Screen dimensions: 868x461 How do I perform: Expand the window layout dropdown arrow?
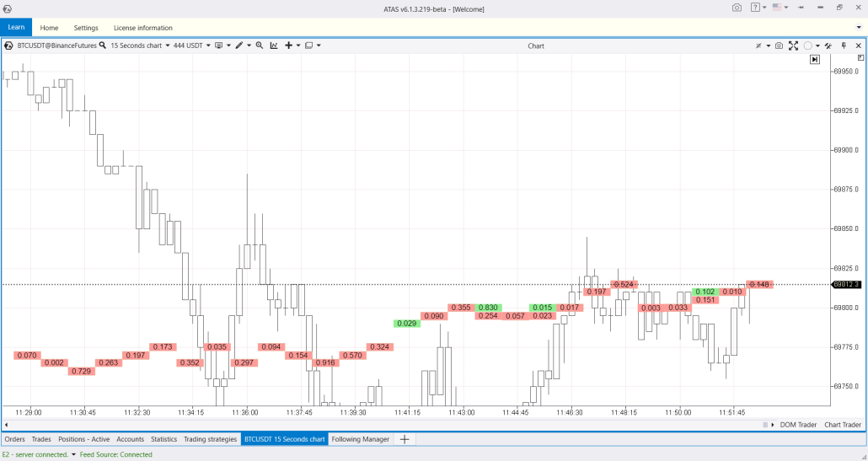319,46
